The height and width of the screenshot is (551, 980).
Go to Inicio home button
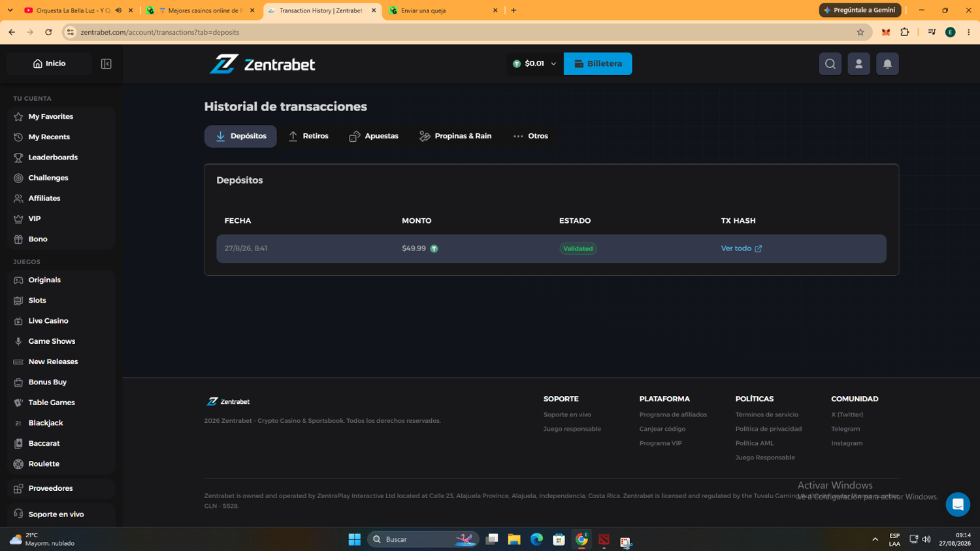pos(50,63)
